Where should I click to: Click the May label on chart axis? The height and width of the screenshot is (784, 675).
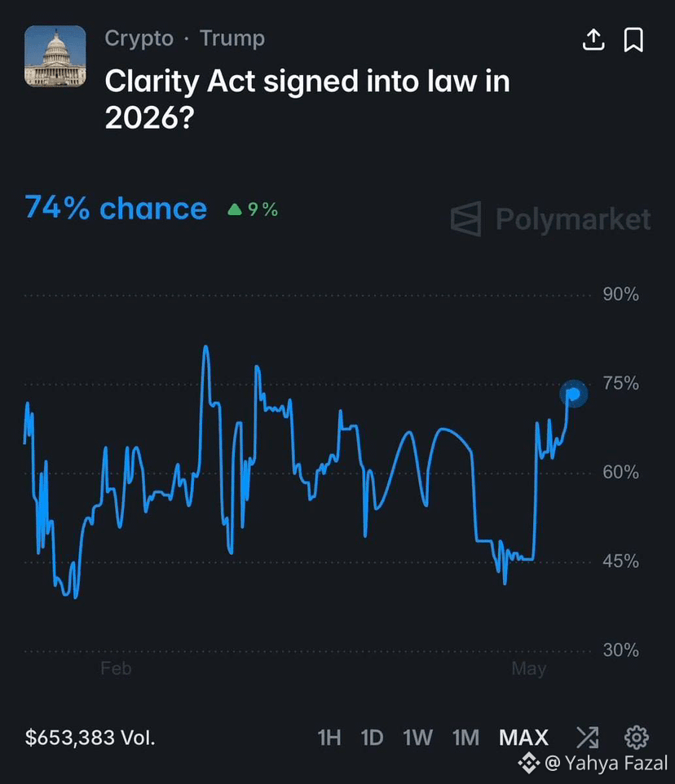tap(529, 668)
